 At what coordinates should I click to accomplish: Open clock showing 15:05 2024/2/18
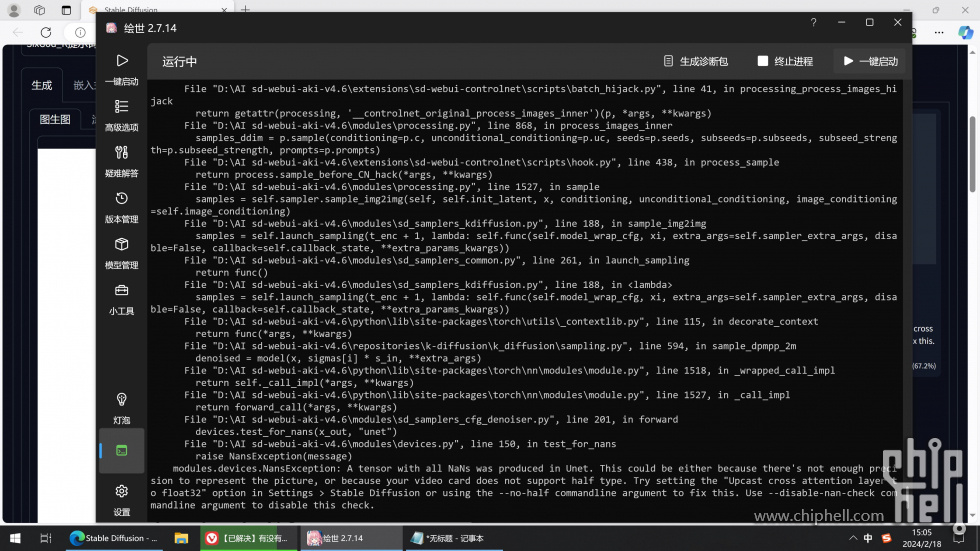coord(922,538)
